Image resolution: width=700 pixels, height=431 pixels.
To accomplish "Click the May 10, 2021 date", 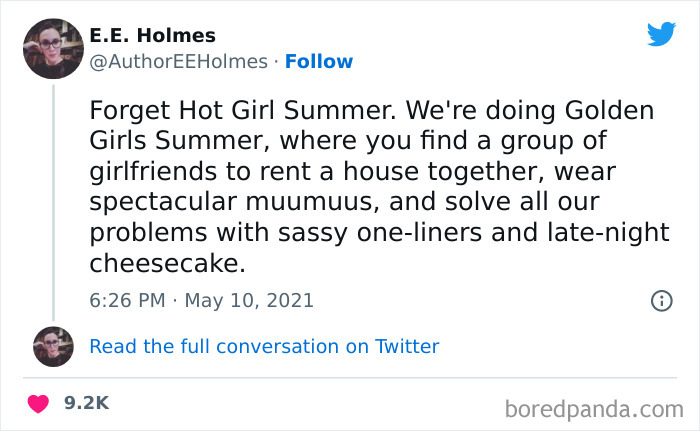I will pyautogui.click(x=251, y=300).
